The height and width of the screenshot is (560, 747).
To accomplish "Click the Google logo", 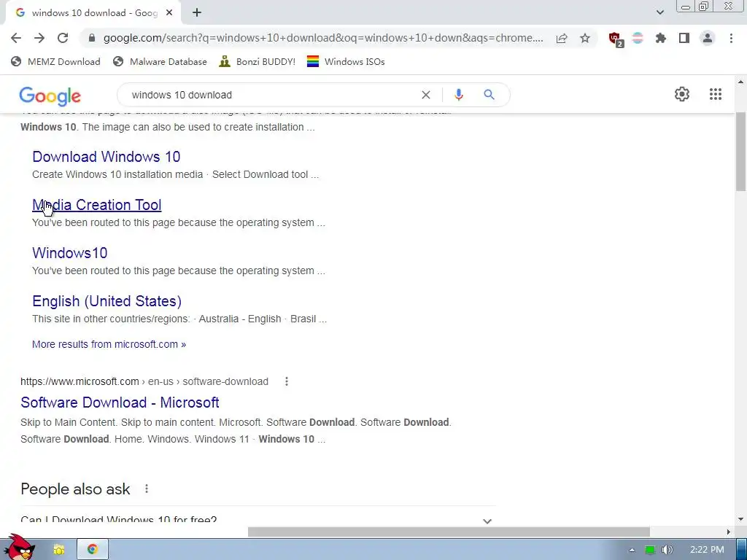I will point(50,96).
